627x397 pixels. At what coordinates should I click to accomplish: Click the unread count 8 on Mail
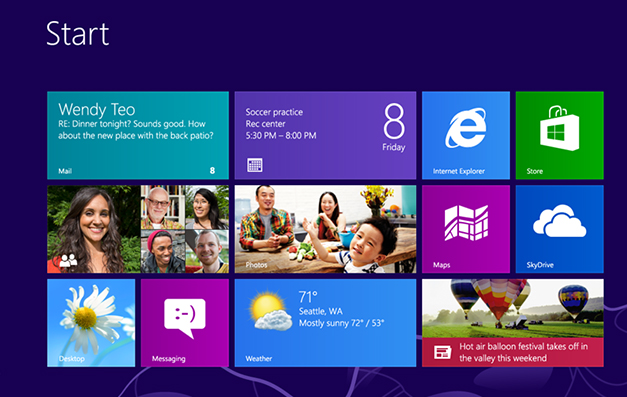point(212,171)
